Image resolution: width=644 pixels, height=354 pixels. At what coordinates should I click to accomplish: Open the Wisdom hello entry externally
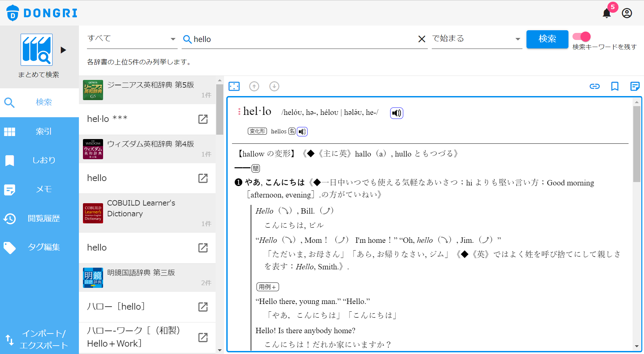[203, 178]
